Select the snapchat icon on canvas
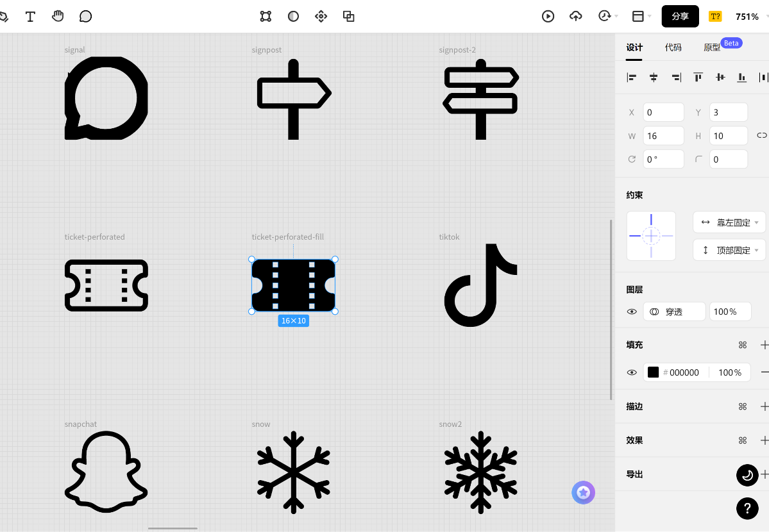Image resolution: width=769 pixels, height=532 pixels. (106, 472)
